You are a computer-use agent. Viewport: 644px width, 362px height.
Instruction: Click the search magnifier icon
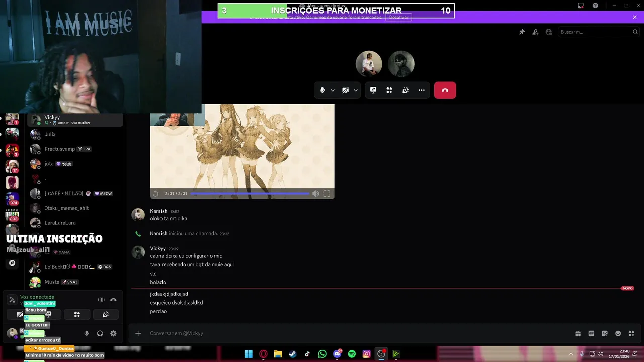pyautogui.click(x=635, y=32)
